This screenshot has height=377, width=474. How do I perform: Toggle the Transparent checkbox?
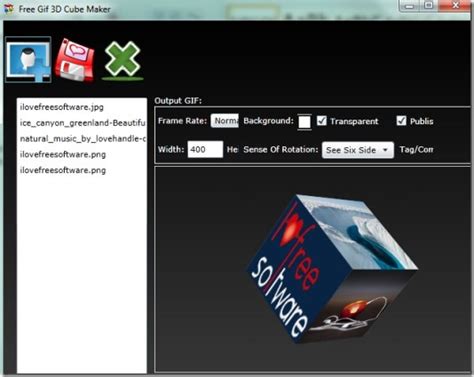coord(321,121)
